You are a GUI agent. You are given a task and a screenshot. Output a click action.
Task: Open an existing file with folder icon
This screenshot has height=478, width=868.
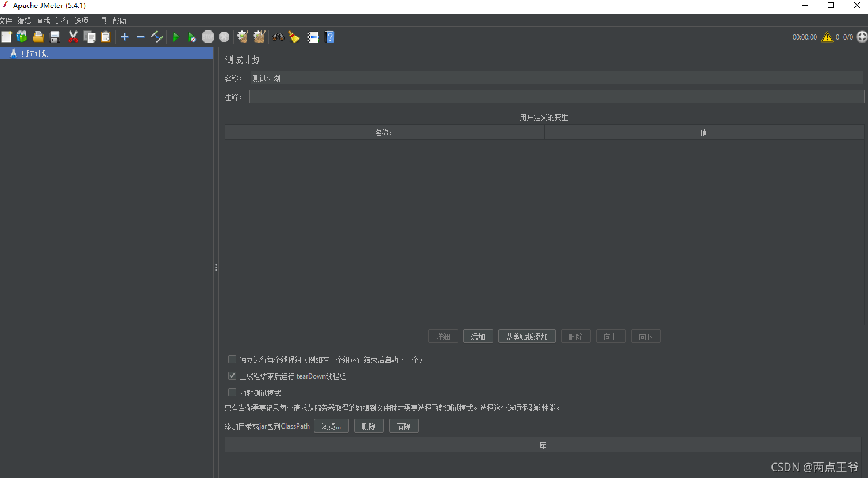39,37
